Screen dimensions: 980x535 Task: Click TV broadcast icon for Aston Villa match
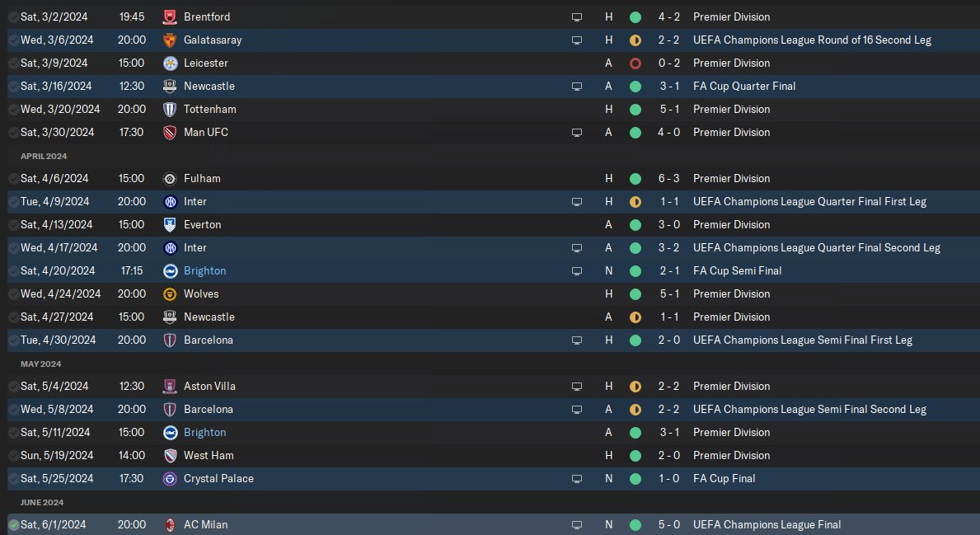click(577, 387)
